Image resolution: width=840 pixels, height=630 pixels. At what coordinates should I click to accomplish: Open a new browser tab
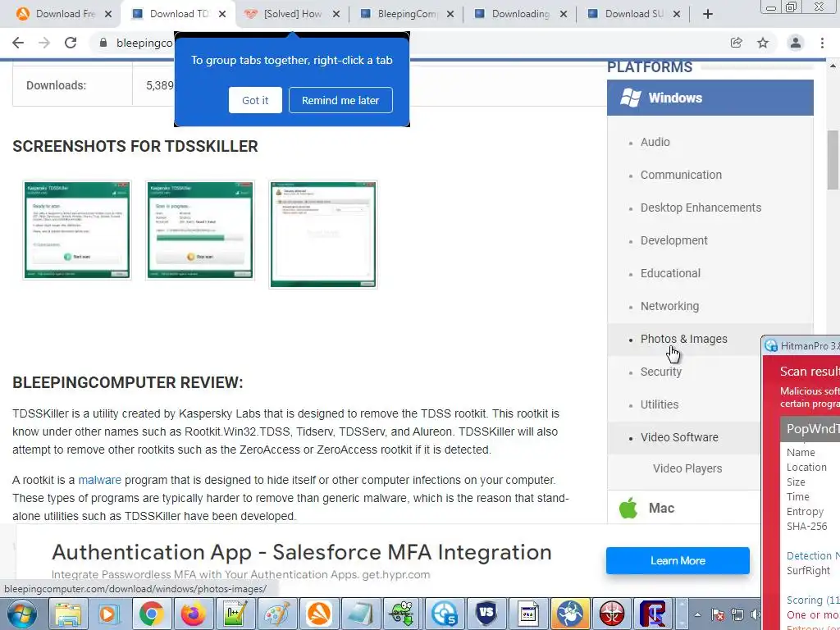coord(708,15)
